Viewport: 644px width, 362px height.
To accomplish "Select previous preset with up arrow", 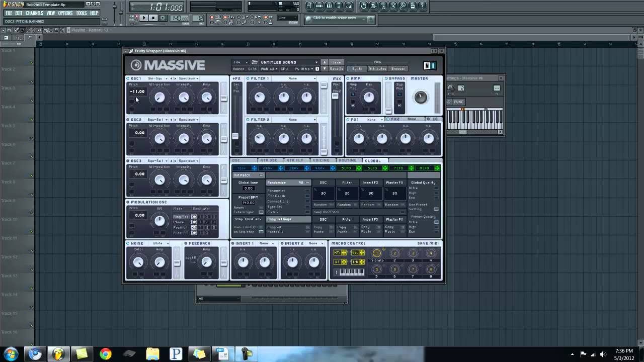I will click(325, 62).
